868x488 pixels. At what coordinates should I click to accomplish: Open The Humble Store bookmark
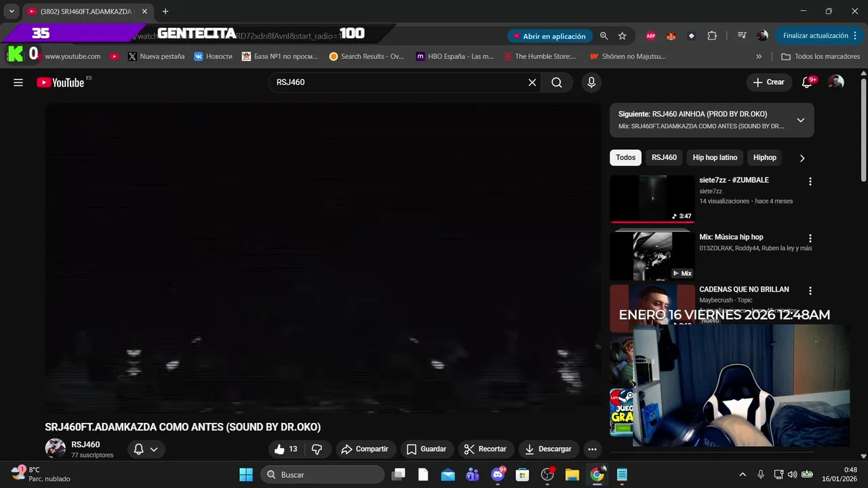[x=539, y=56]
